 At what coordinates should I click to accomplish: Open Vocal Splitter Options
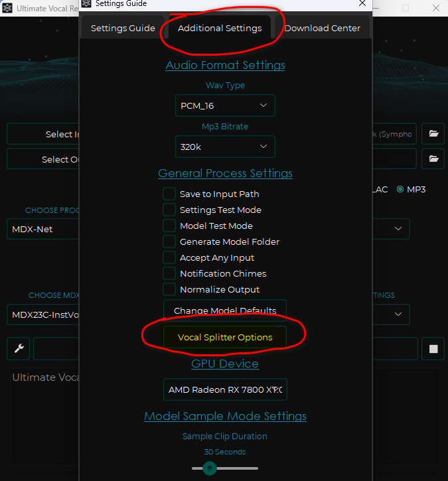point(225,337)
